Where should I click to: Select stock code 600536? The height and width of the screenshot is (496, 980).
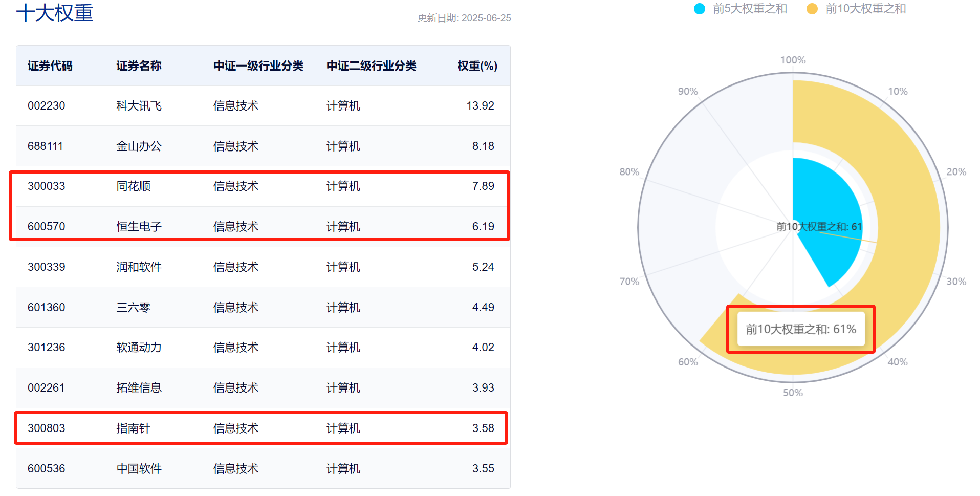47,469
